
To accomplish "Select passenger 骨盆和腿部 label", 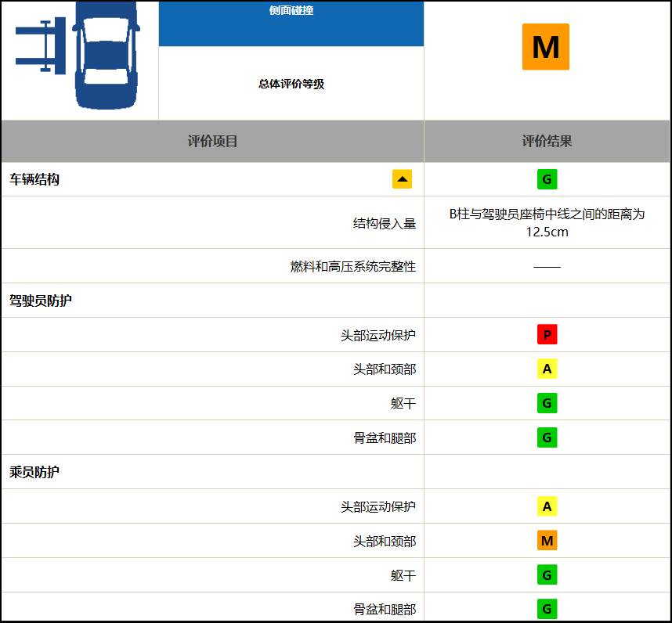I will tap(385, 609).
